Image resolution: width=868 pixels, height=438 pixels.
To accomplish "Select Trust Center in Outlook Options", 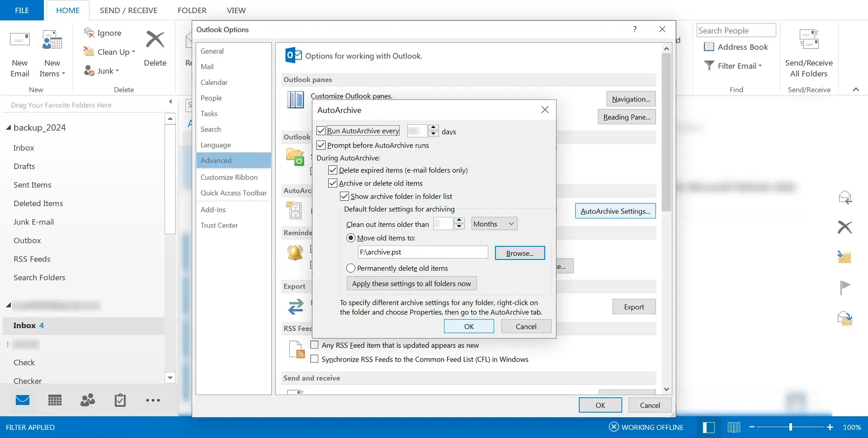I will (234, 225).
